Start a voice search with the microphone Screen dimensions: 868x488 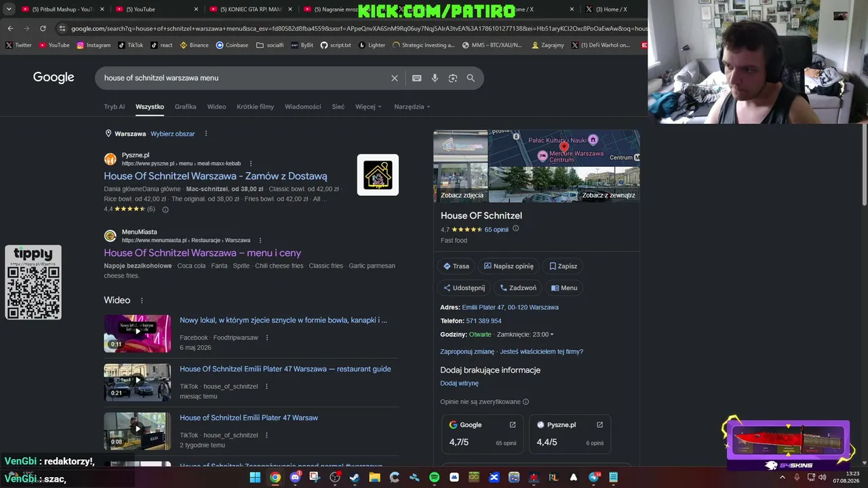coord(435,78)
